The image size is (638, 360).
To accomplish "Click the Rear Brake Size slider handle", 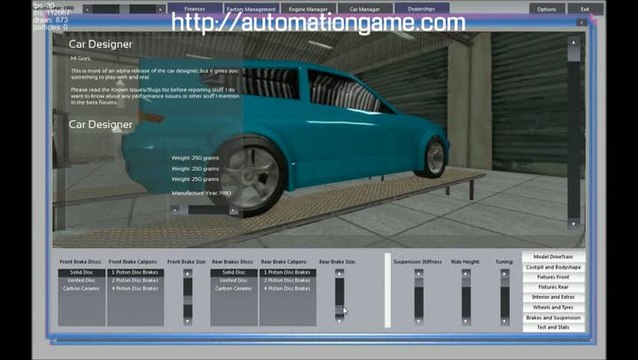I will 339,310.
